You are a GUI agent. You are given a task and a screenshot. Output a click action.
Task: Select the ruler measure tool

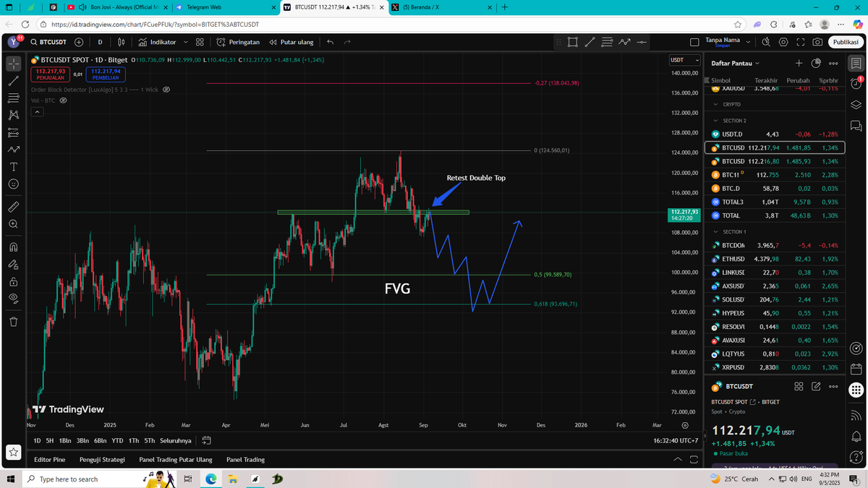coord(14,207)
